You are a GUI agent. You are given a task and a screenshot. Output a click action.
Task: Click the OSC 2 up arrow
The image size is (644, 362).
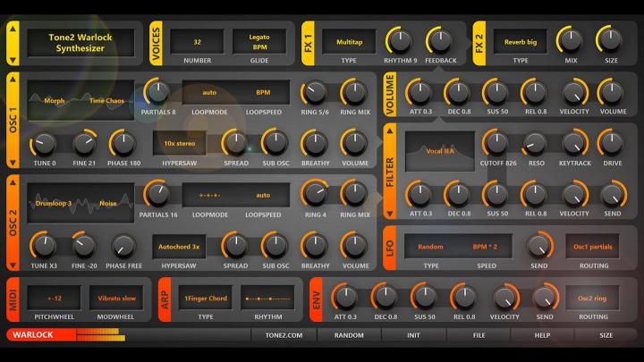13,182
